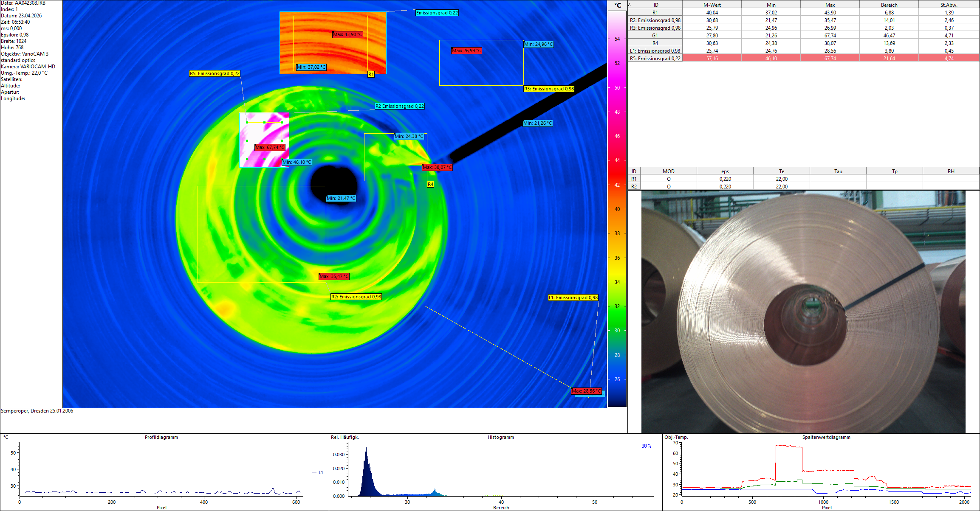This screenshot has height=511, width=980.
Task: Click the L1: Emissionsgrad 0,98 label on thermal image
Action: click(x=573, y=298)
